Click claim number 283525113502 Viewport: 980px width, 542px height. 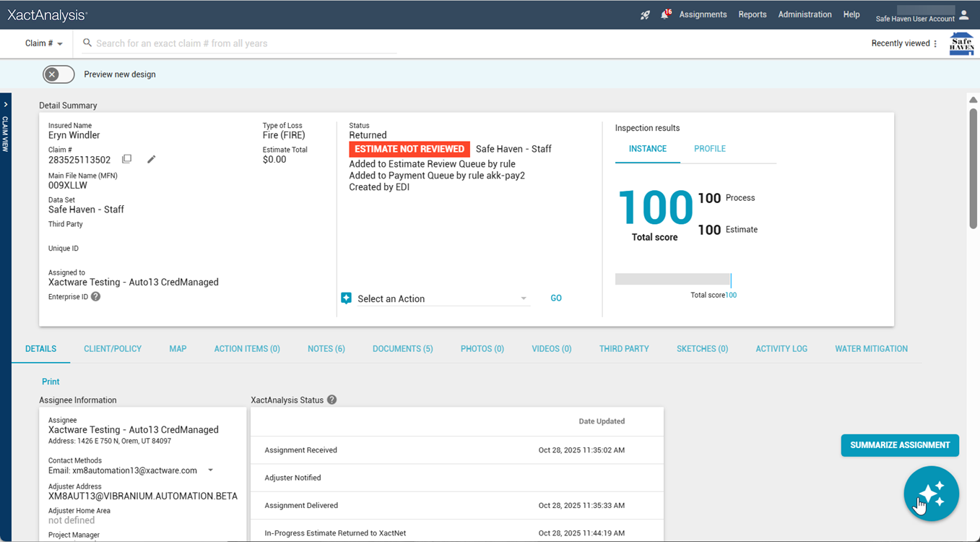(x=79, y=160)
